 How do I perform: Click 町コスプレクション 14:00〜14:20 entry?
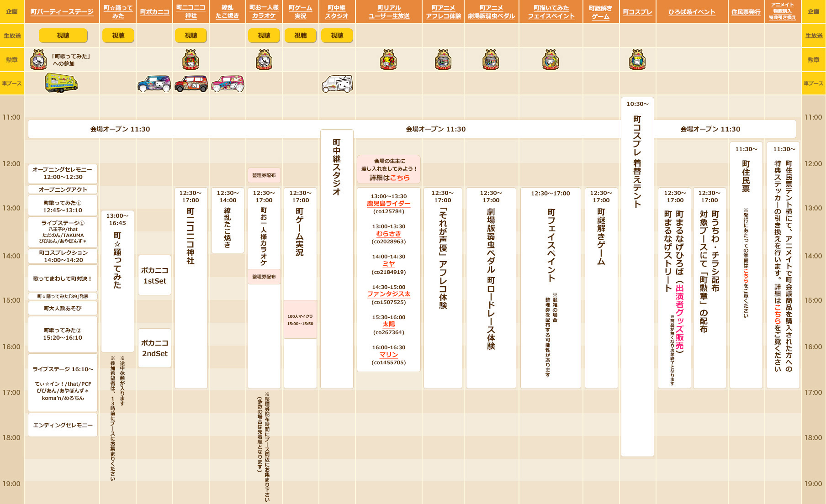click(63, 256)
